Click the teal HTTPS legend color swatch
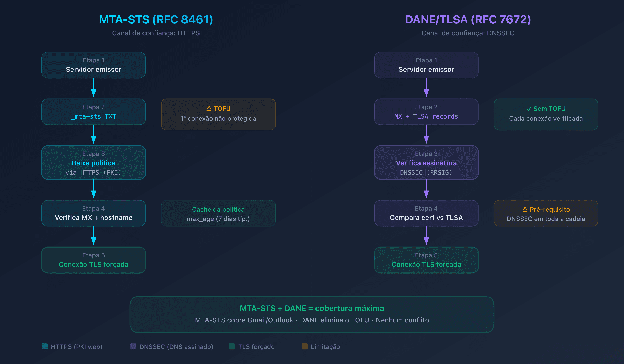This screenshot has height=364, width=624. 45,347
